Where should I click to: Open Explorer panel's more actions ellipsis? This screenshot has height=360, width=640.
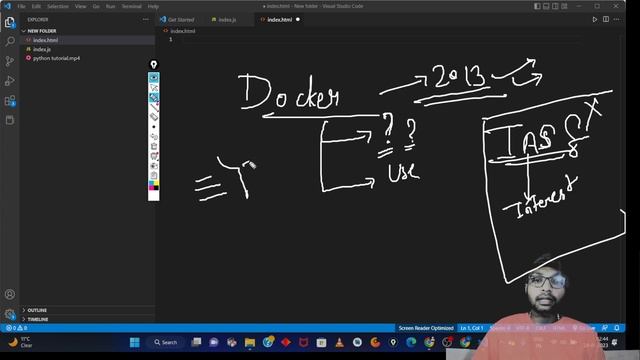click(146, 20)
